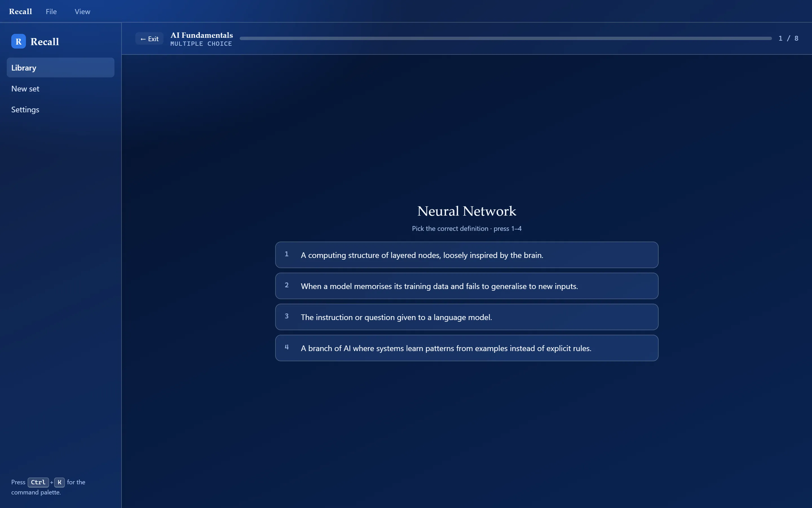Click the Recall sidebar brand name
This screenshot has height=508, width=812.
tap(45, 42)
